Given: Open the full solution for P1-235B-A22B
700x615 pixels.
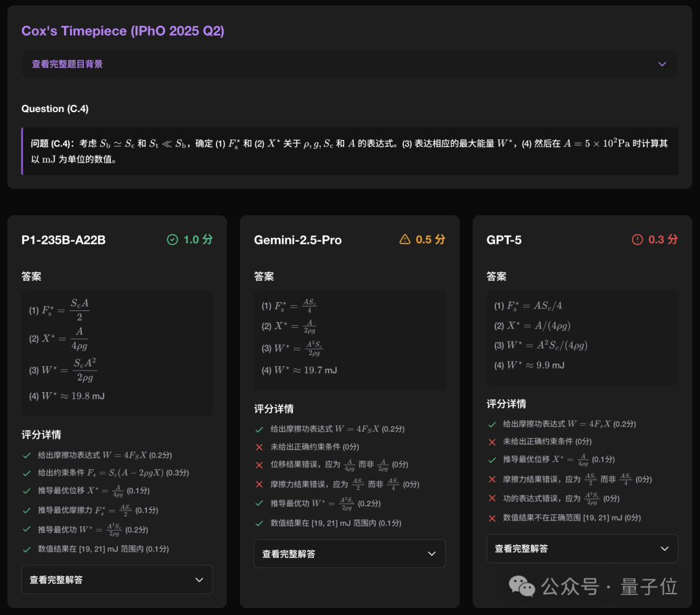Looking at the screenshot, I should [117, 579].
